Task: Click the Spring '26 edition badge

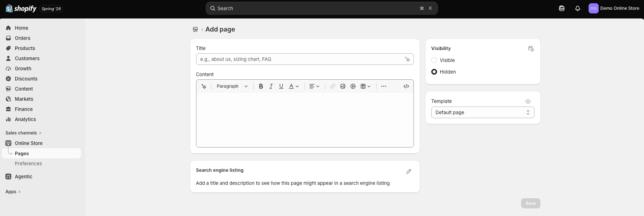Action: [x=51, y=9]
